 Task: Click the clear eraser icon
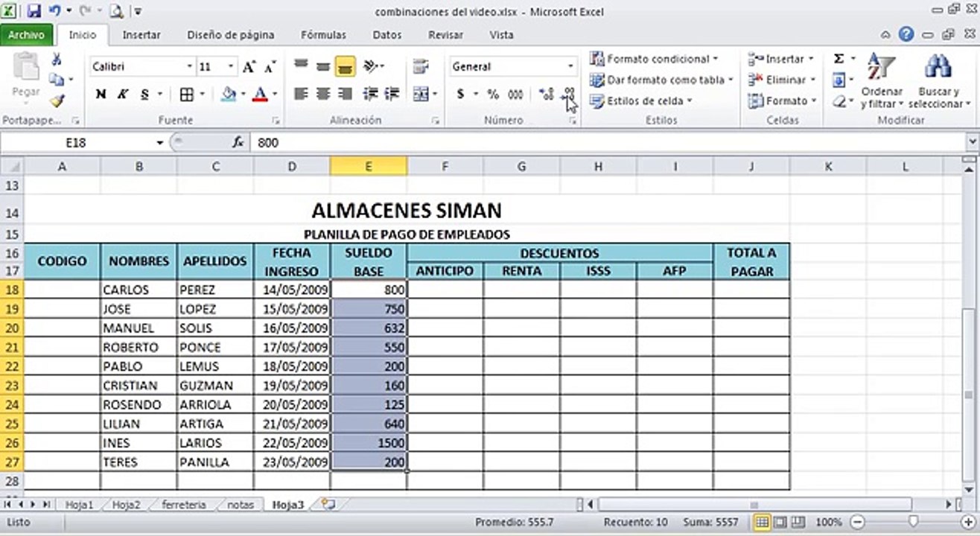(x=839, y=100)
